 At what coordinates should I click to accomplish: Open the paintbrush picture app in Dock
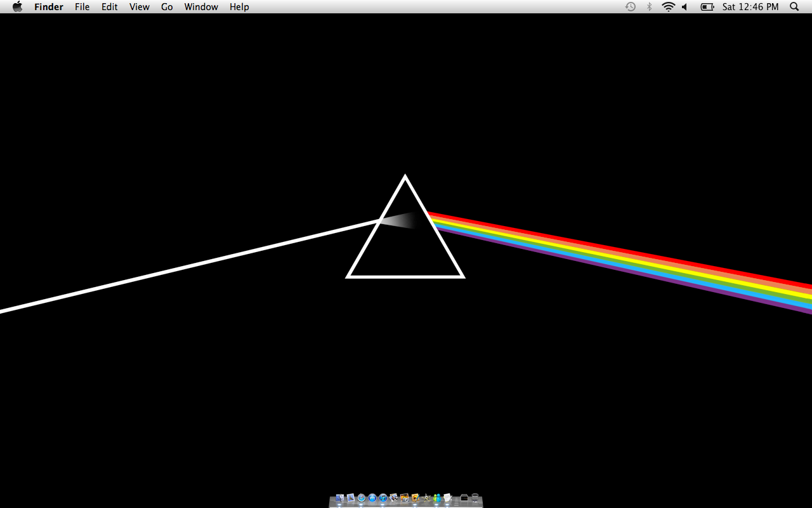415,498
